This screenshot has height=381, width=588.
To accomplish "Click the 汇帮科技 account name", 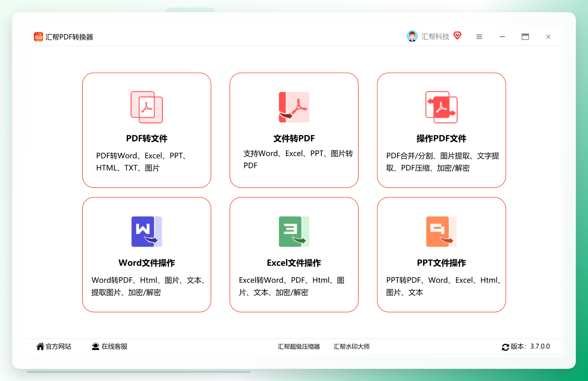I will [x=435, y=37].
